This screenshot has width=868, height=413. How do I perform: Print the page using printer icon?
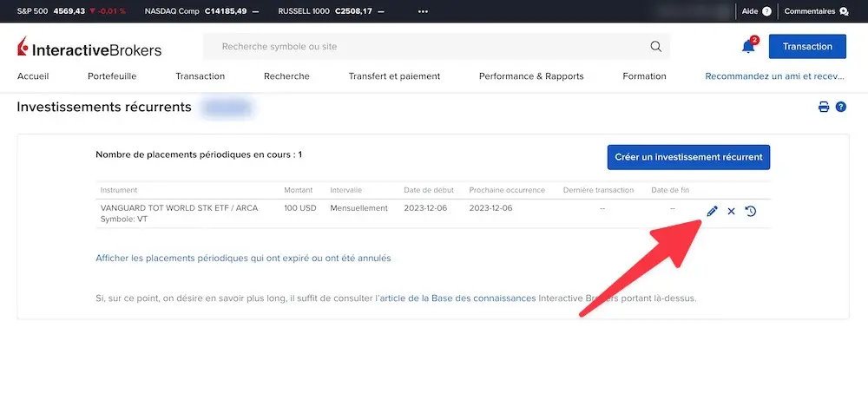(x=824, y=107)
